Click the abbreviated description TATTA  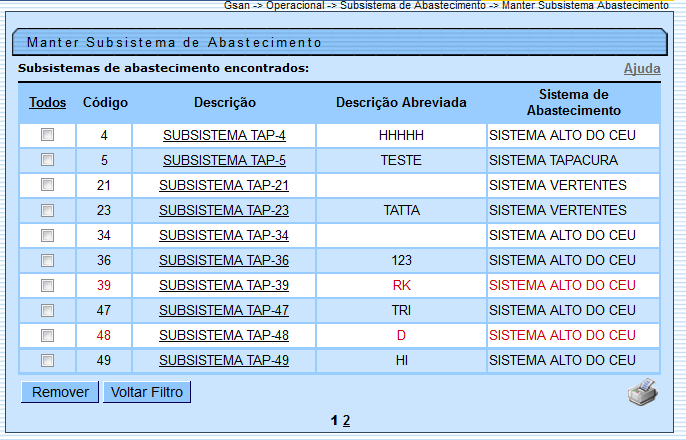pos(402,210)
